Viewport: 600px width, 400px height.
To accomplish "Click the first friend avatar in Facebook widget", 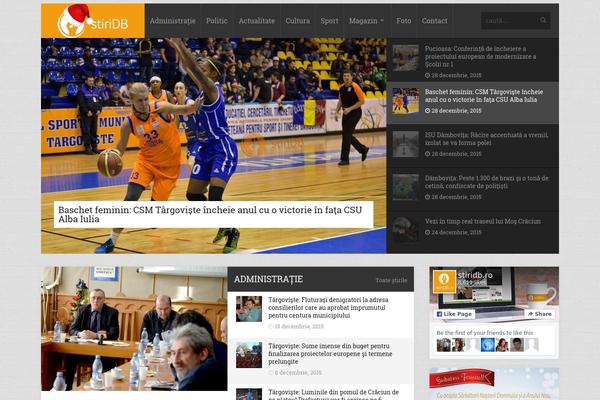I will pos(443,345).
